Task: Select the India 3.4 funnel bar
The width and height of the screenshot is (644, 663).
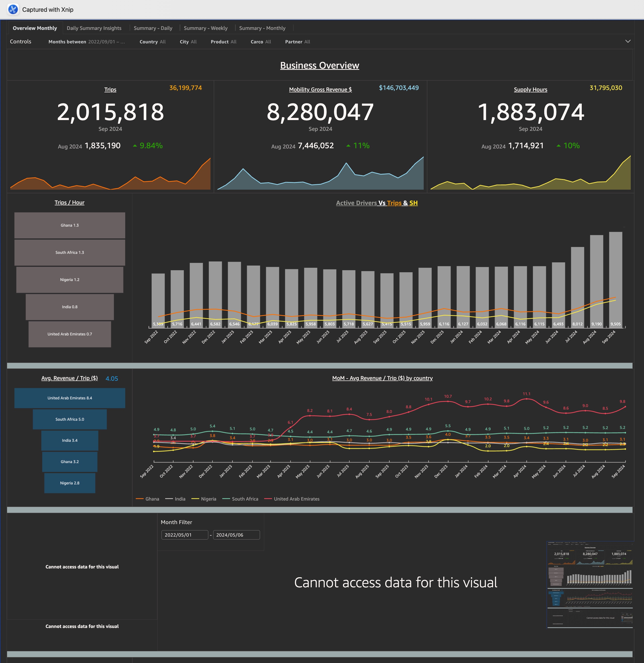Action: tap(70, 441)
